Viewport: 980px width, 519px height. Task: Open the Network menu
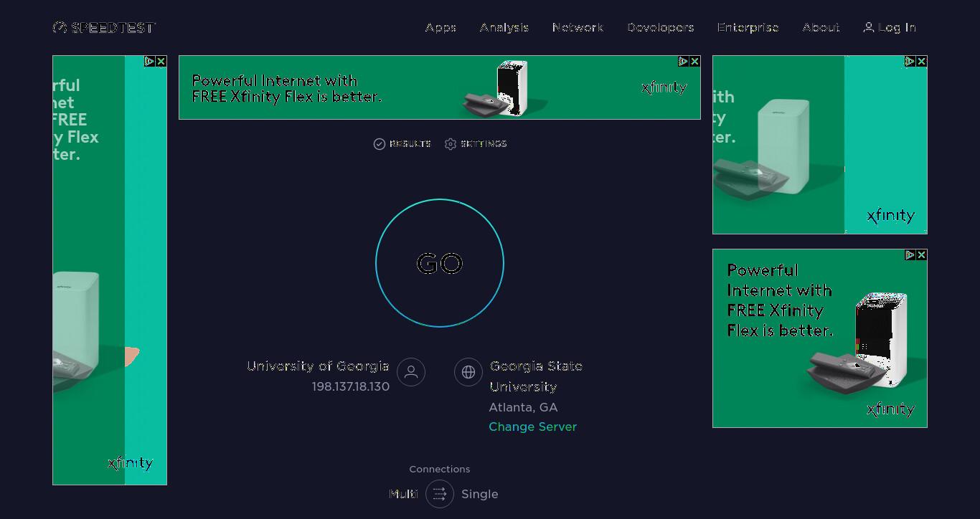(578, 27)
